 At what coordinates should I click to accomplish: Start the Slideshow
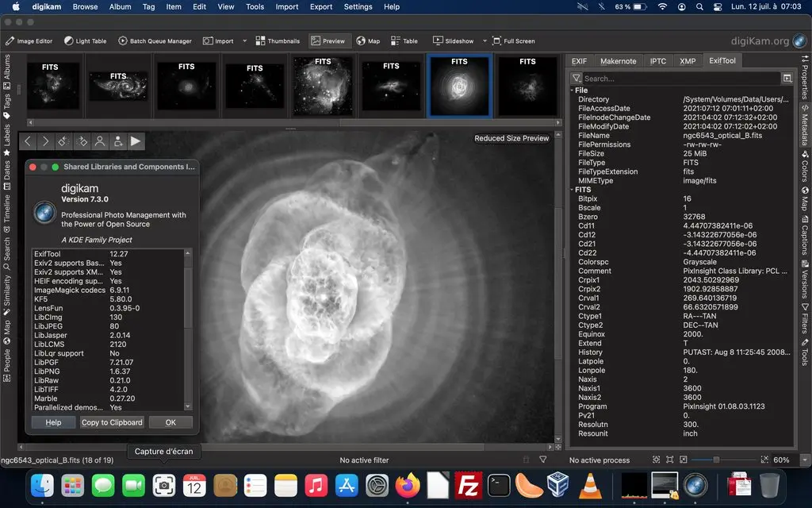click(x=454, y=41)
